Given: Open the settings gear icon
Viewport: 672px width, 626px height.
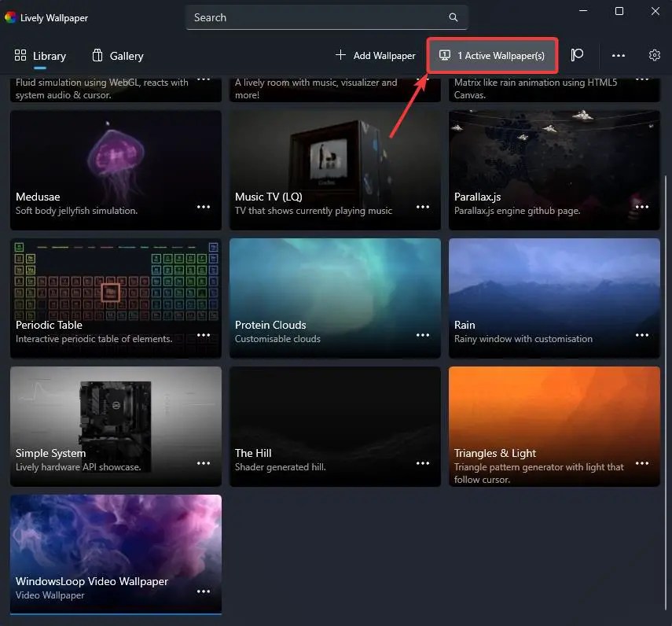Looking at the screenshot, I should coord(654,55).
